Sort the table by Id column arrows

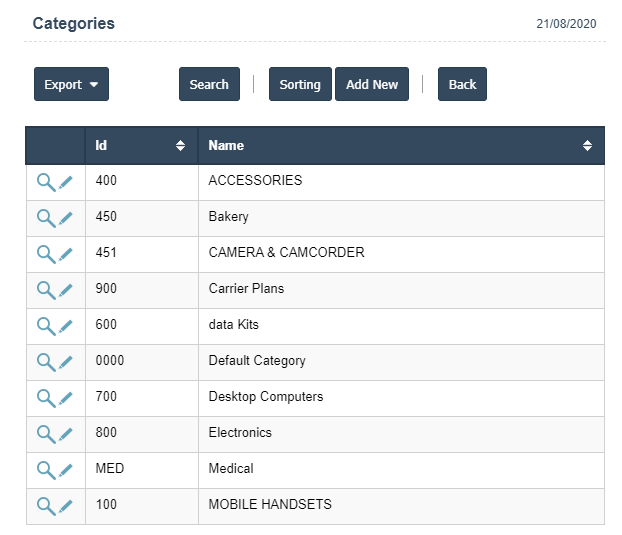pos(180,146)
